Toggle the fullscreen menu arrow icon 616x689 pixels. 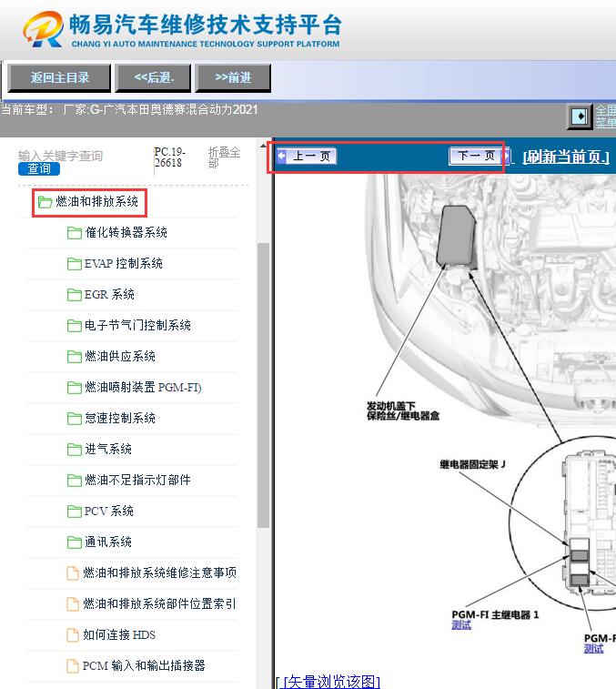(580, 117)
